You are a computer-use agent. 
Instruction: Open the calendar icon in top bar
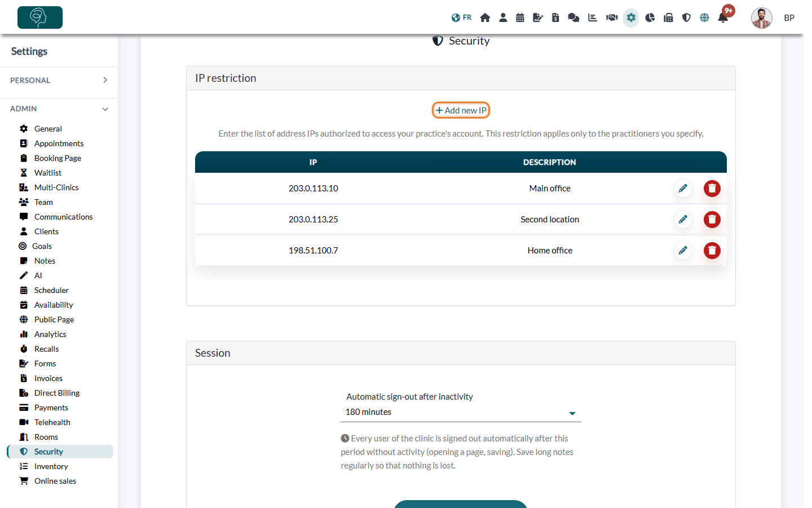tap(520, 17)
